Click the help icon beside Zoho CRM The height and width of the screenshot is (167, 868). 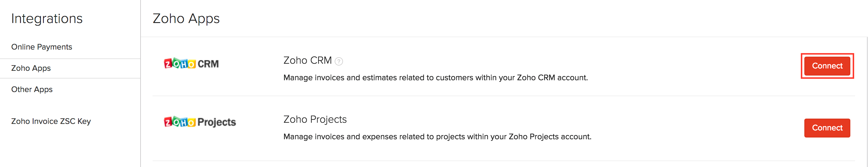339,61
